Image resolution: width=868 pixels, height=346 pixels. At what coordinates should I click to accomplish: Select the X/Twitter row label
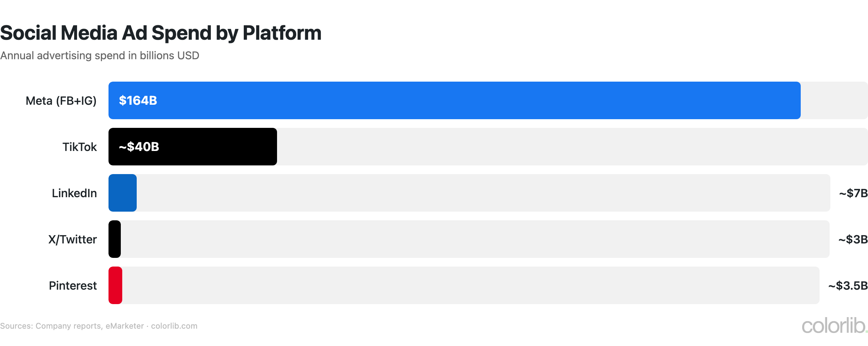click(72, 239)
